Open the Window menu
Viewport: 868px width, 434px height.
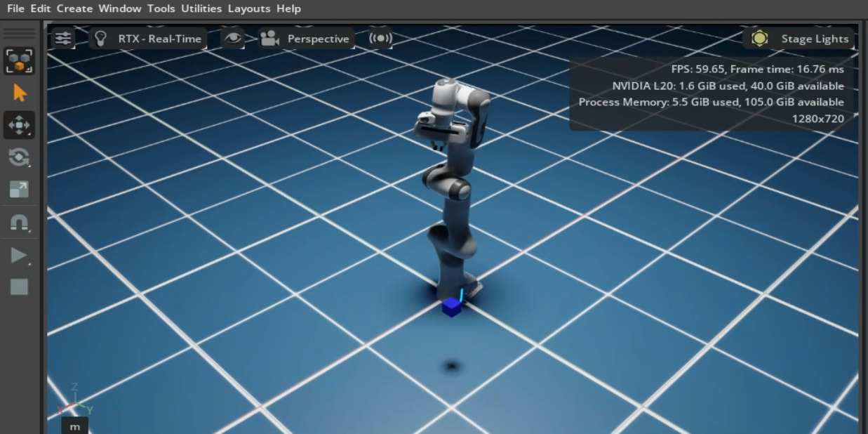tap(120, 8)
